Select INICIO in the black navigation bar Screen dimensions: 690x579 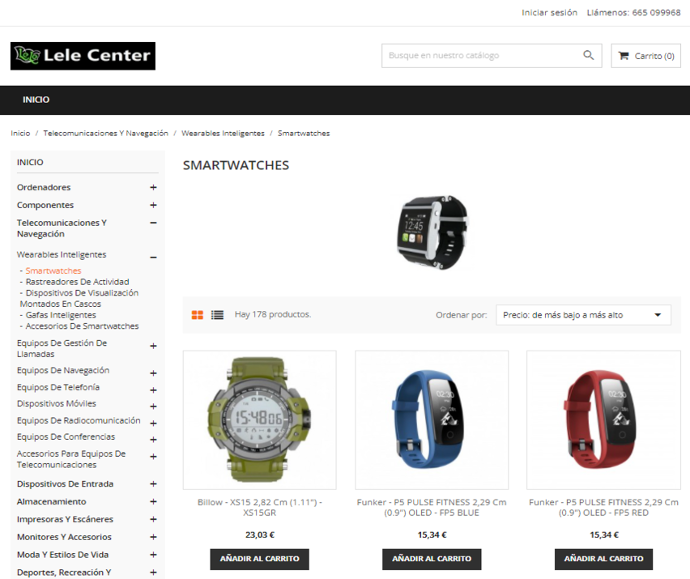pyautogui.click(x=36, y=100)
